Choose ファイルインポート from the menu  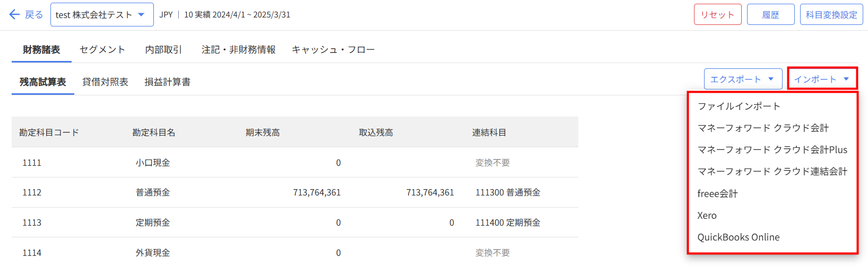click(x=739, y=106)
